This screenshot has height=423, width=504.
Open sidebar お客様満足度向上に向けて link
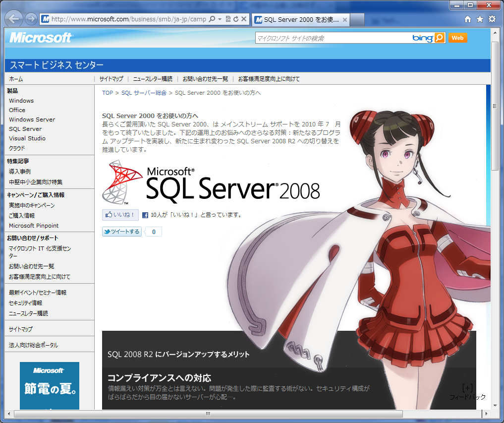click(39, 277)
